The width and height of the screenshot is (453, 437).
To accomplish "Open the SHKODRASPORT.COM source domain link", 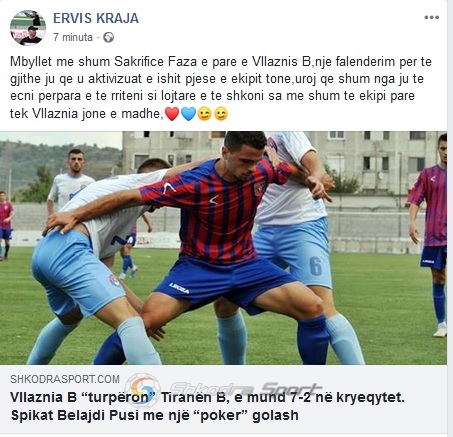I will point(65,379).
